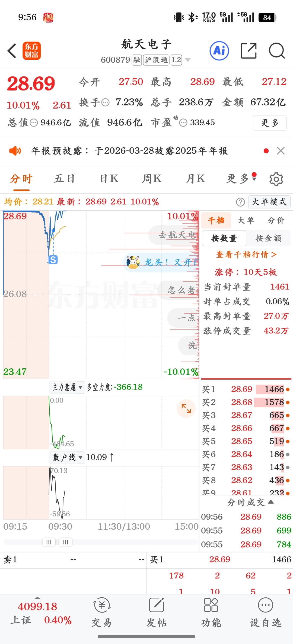
Task: Open 更多 chart period dropdown
Action: [241, 179]
